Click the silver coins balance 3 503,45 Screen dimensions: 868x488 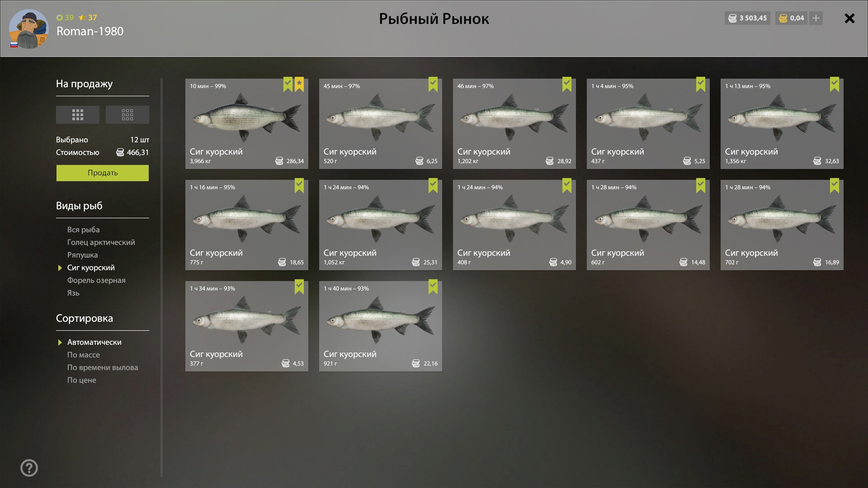[747, 18]
